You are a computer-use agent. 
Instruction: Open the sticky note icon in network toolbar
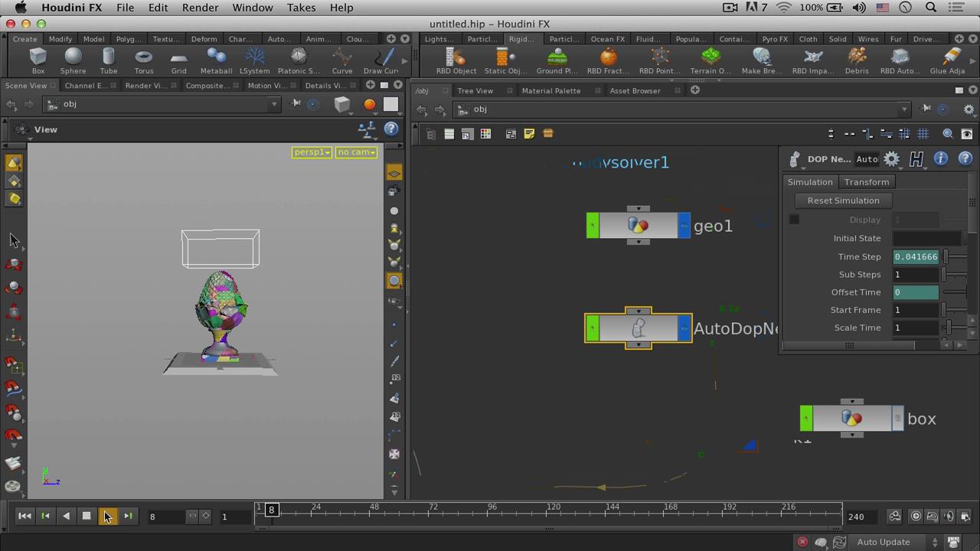[x=529, y=134]
